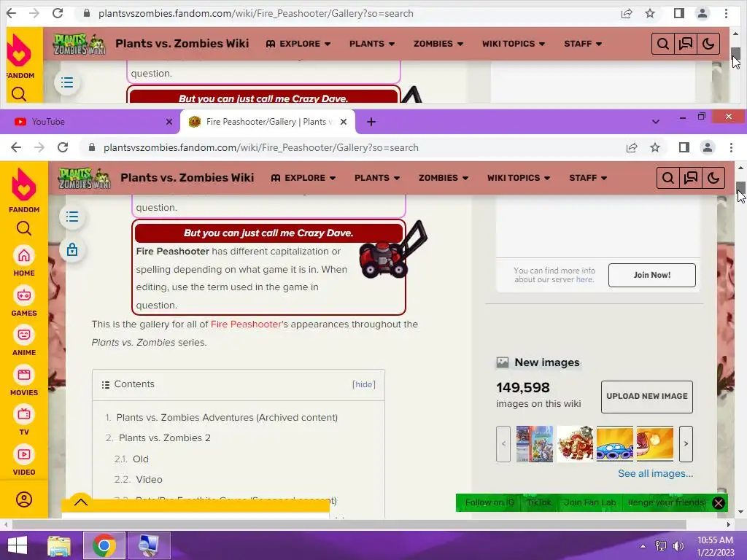The image size is (747, 560).
Task: Expand ZOMBIES dropdown in front window
Action: pos(444,178)
